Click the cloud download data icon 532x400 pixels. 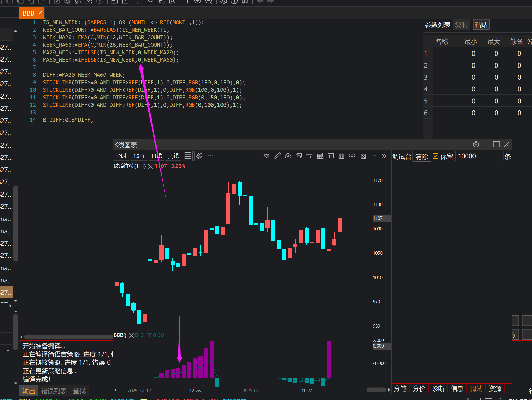(288, 156)
